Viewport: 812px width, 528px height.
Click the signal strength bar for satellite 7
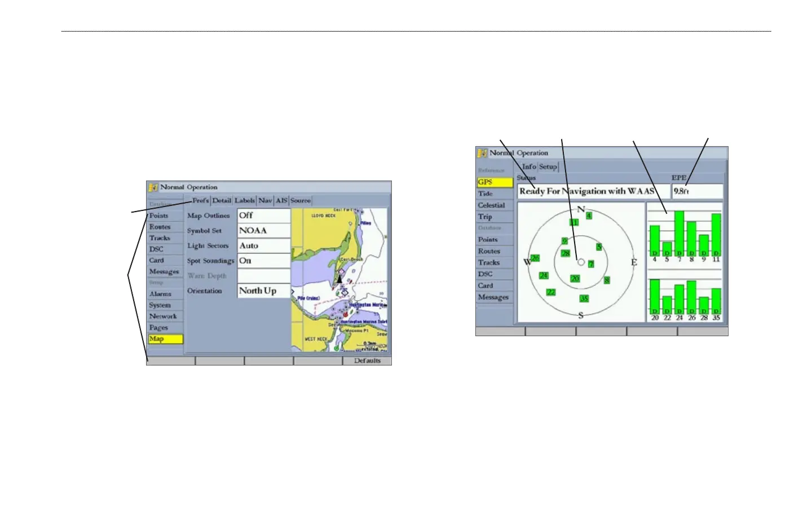[x=679, y=234]
